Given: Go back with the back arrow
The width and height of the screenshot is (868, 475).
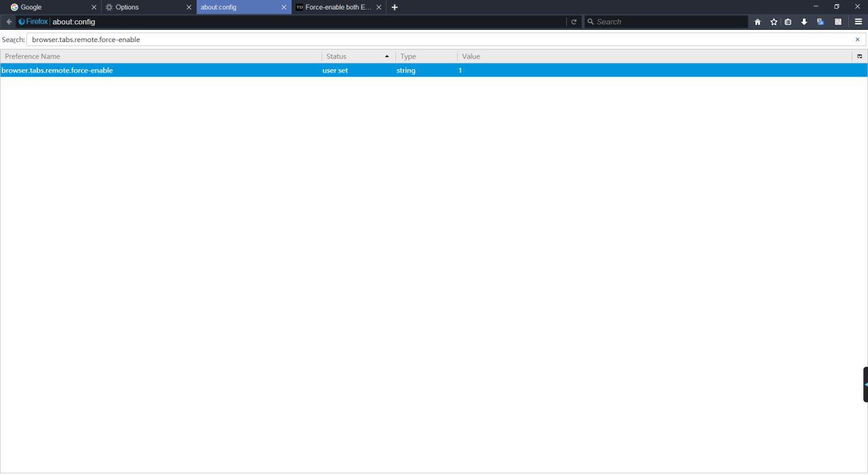Looking at the screenshot, I should point(9,22).
